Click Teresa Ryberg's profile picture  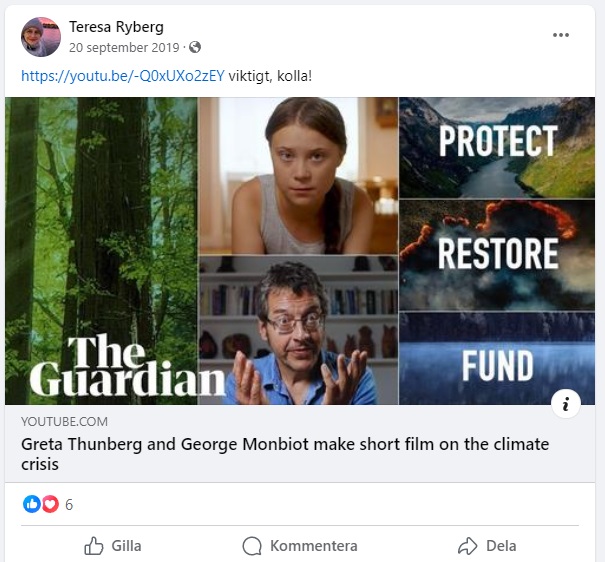(40, 37)
